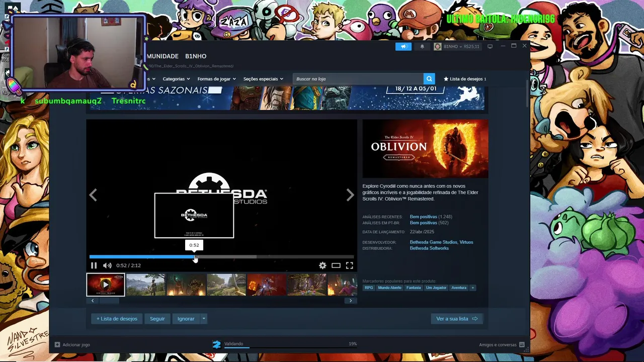Image resolution: width=644 pixels, height=362 pixels.
Task: Go to previous media with left arrow
Action: [93, 195]
